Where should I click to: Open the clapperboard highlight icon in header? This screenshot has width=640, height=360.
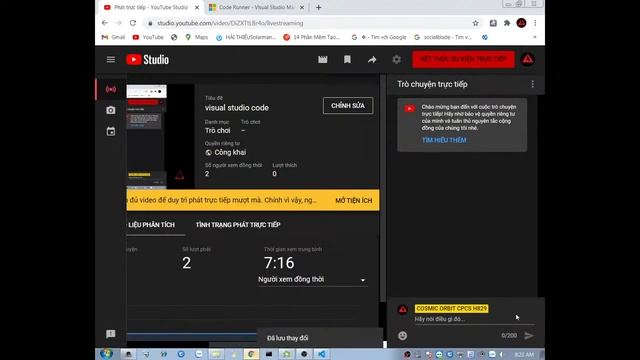coord(323,60)
